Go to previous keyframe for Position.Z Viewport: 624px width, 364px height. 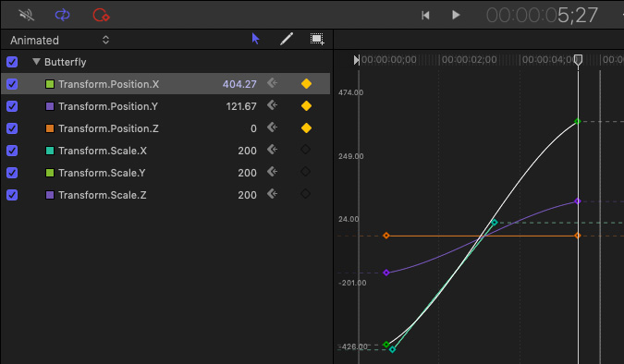(272, 127)
